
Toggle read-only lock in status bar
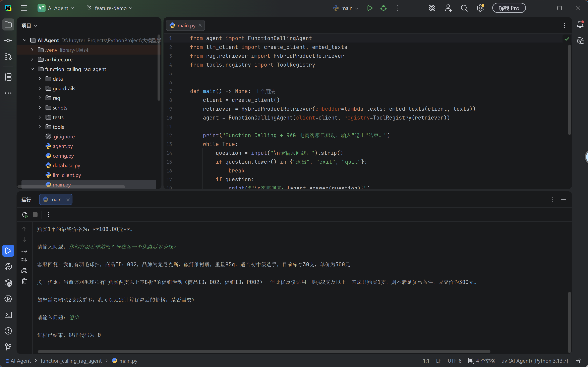coord(578,361)
